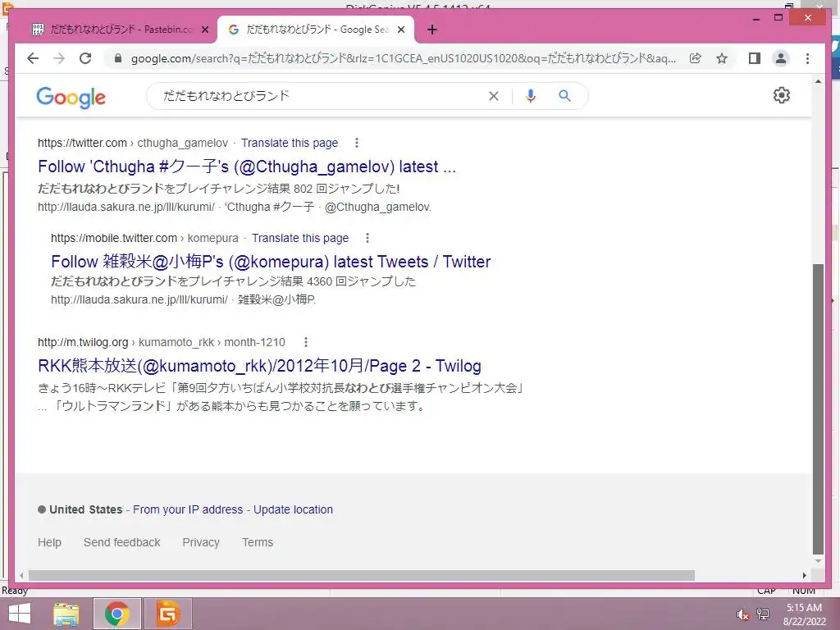The height and width of the screenshot is (630, 840).
Task: Open the Windows Start menu
Action: pyautogui.click(x=20, y=614)
